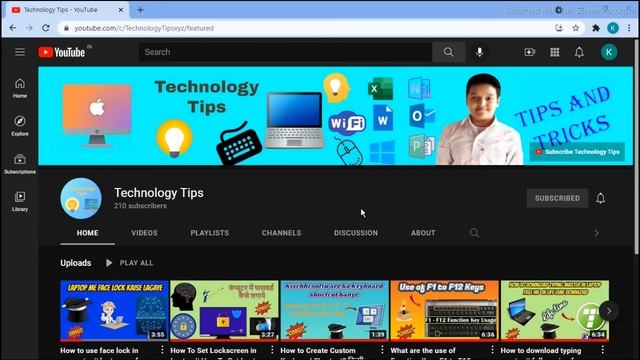Open the account avatar menu in YouTube
Viewport: 640px width, 360px height.
(x=609, y=52)
